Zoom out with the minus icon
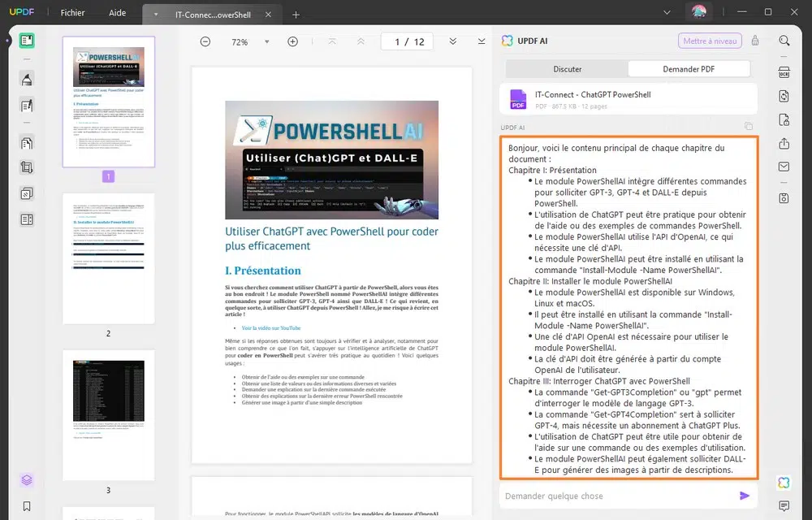Image resolution: width=812 pixels, height=520 pixels. point(205,41)
